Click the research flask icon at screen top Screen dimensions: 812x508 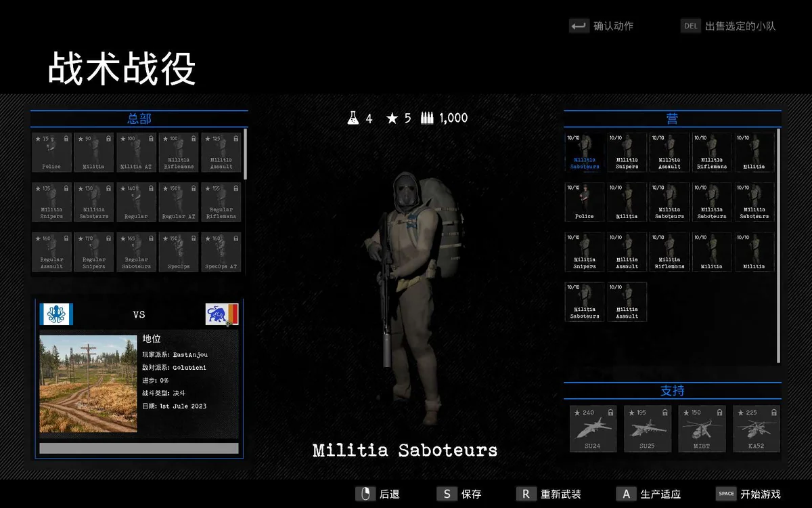coord(353,117)
